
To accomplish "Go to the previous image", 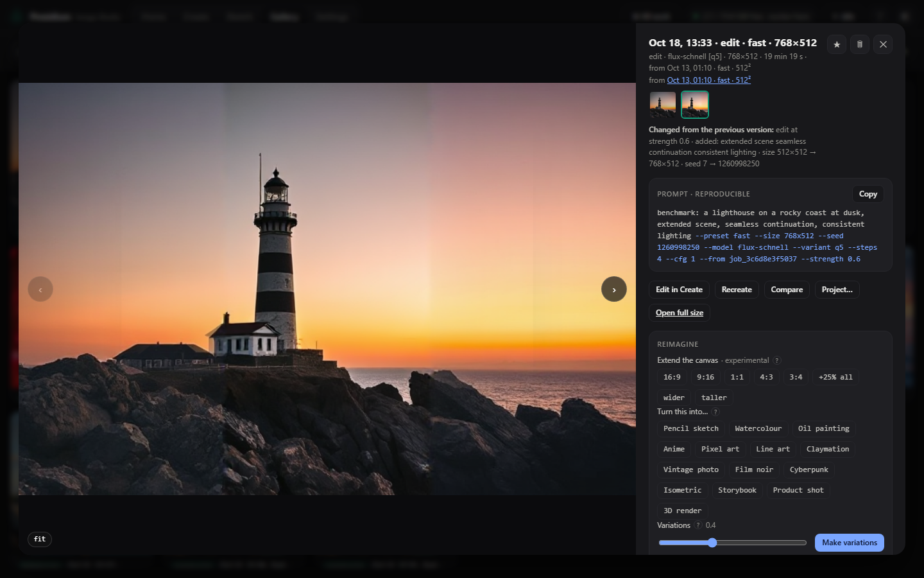I will click(40, 289).
